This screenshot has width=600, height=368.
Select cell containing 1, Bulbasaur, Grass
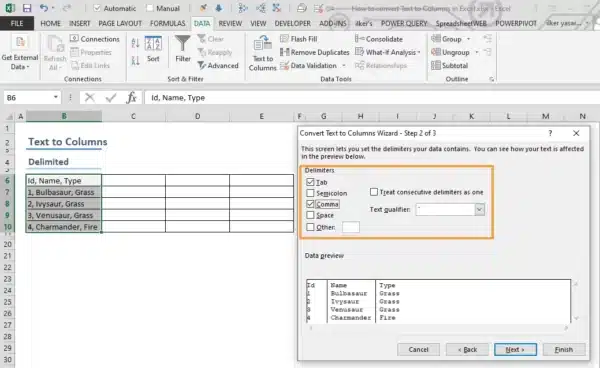(x=64, y=192)
